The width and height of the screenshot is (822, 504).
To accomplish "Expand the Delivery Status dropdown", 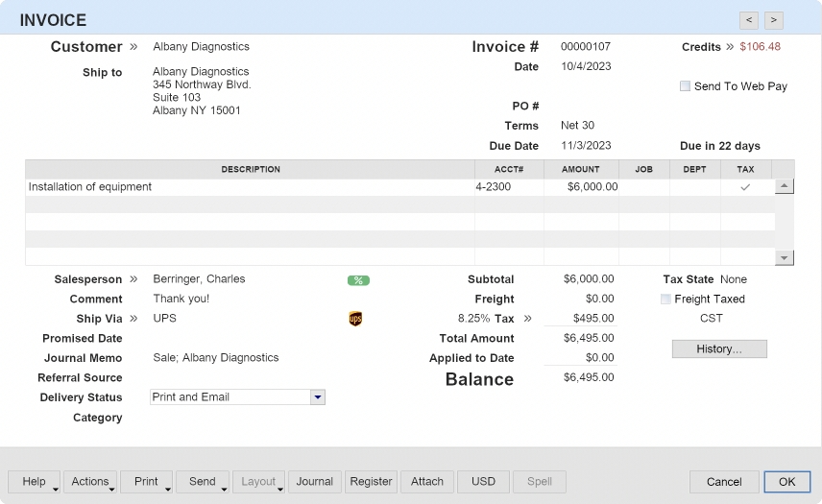I will tap(318, 397).
